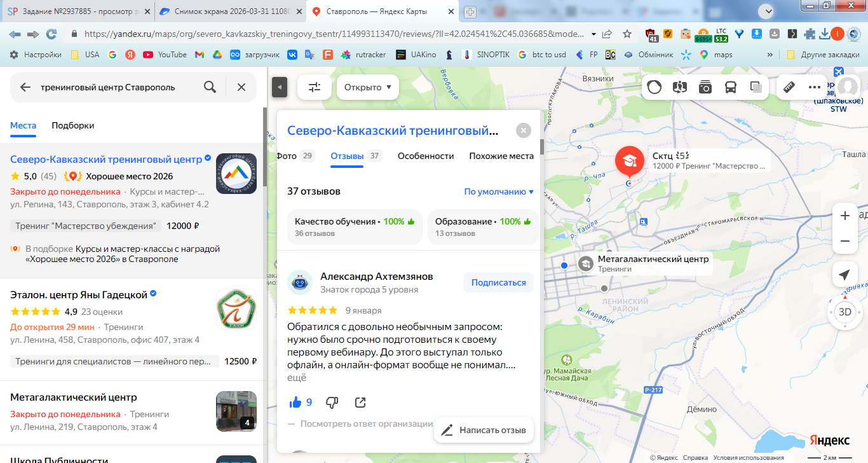This screenshot has width=868, height=463.
Task: Share the review via share icon
Action: [360, 402]
